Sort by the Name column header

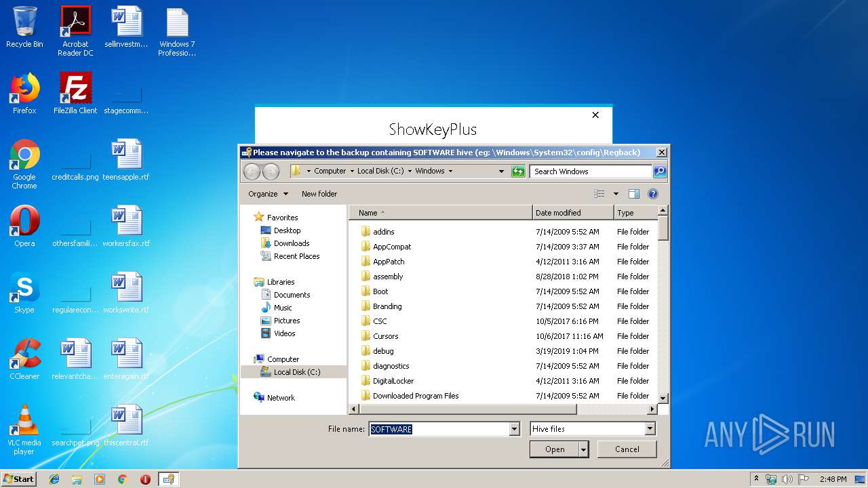click(x=441, y=213)
